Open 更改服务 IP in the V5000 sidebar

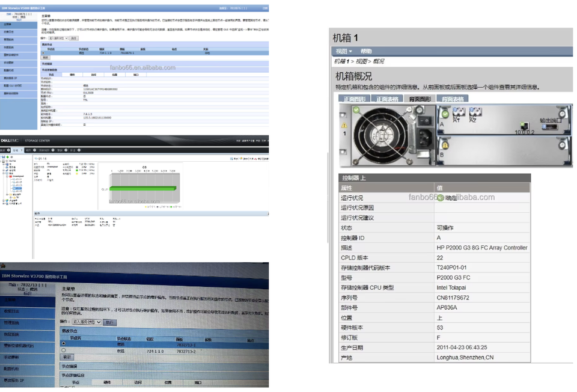point(19,78)
